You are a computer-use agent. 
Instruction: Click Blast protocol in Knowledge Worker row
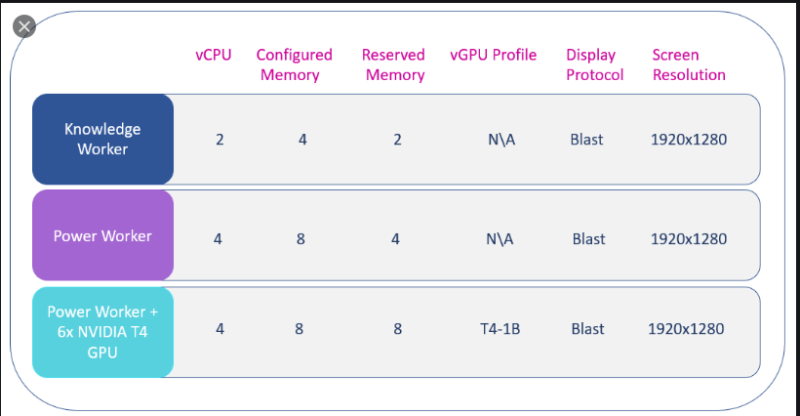[587, 139]
